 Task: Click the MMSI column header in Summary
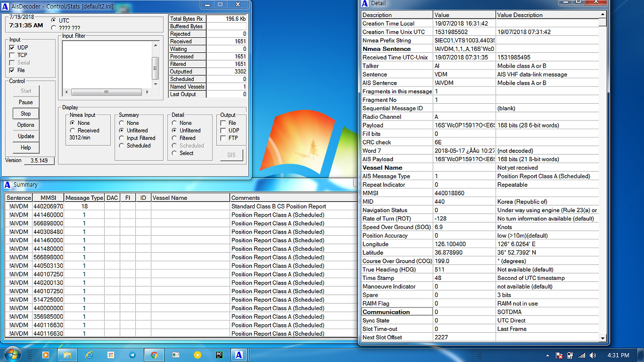(48, 198)
